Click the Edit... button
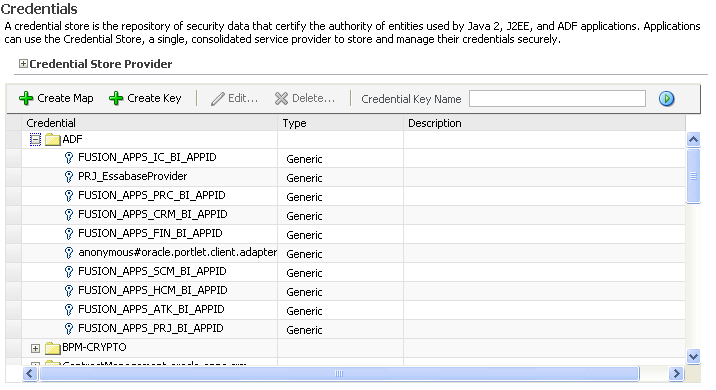The height and width of the screenshot is (390, 716). click(x=235, y=98)
